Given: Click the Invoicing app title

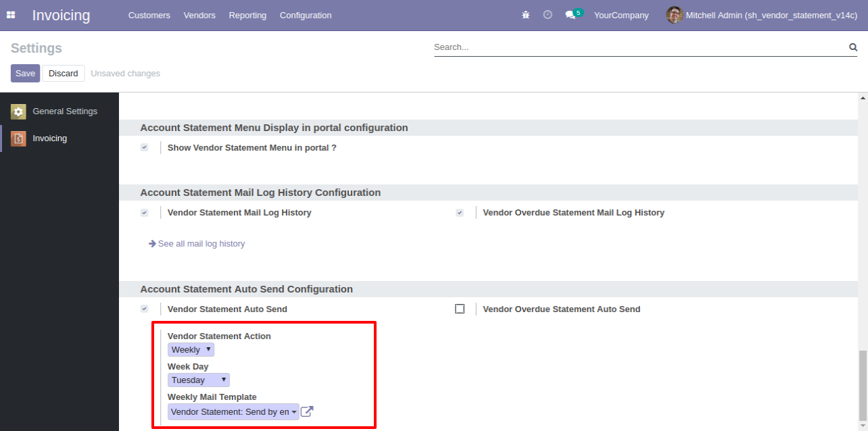Looking at the screenshot, I should click(61, 15).
